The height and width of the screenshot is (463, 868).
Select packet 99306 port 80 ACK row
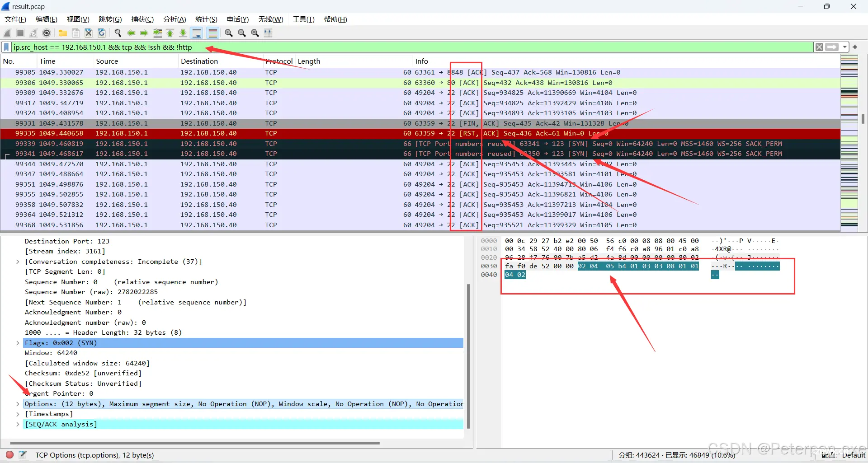[x=420, y=83]
